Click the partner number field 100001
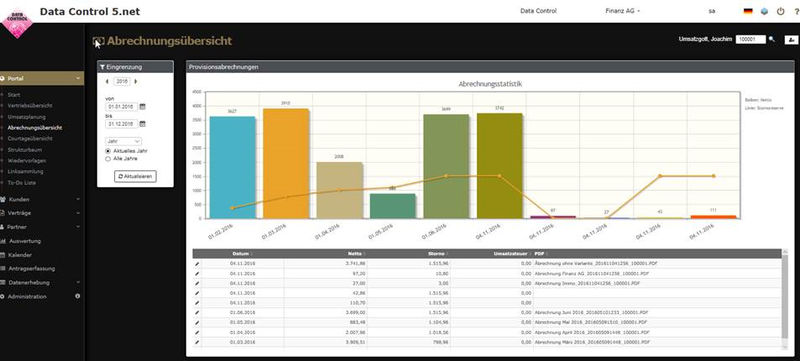 click(751, 39)
